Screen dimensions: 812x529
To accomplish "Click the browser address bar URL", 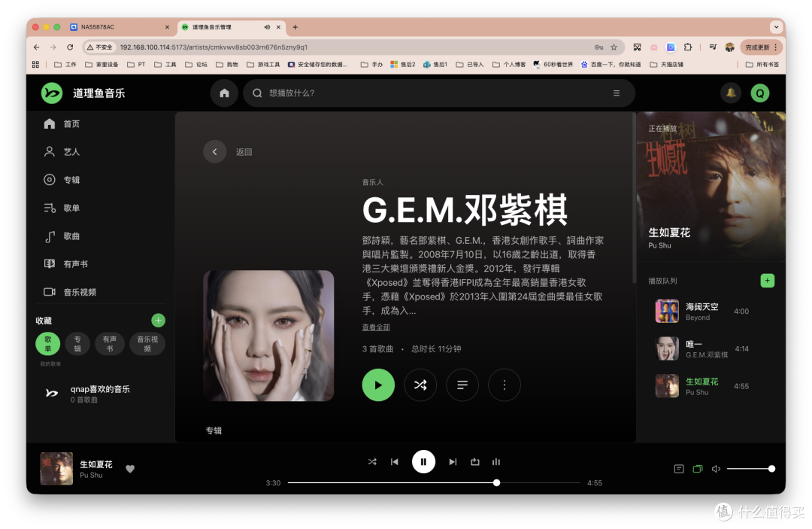I will tap(214, 47).
